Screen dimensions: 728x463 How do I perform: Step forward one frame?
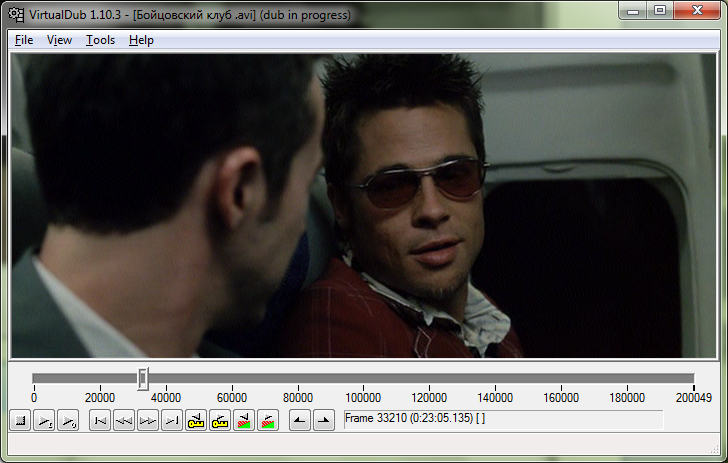[148, 421]
